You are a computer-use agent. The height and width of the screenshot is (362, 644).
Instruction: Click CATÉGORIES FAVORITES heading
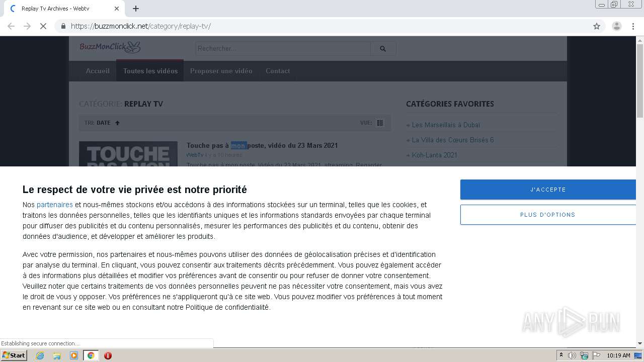(x=450, y=104)
